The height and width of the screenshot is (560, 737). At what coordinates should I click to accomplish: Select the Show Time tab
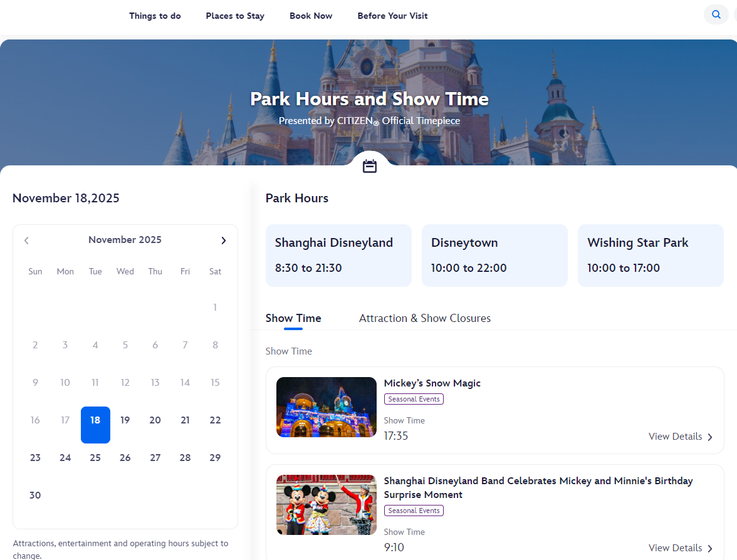(293, 318)
